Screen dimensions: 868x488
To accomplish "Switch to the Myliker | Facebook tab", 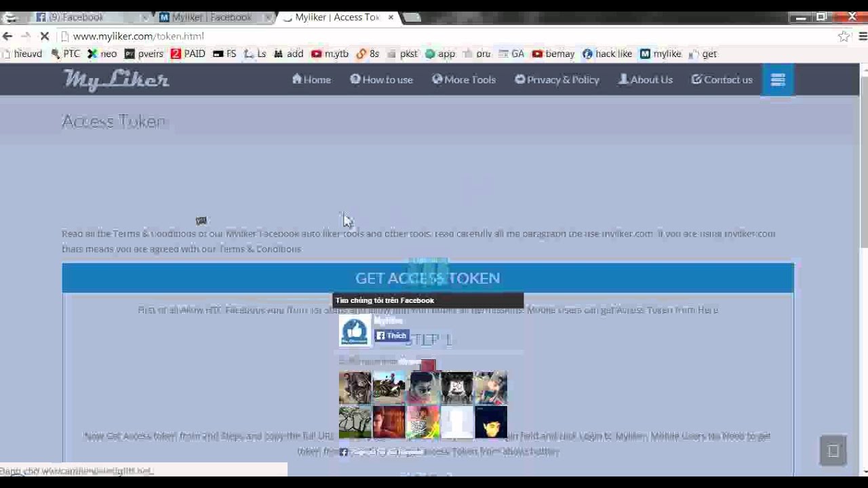I will 210,18.
